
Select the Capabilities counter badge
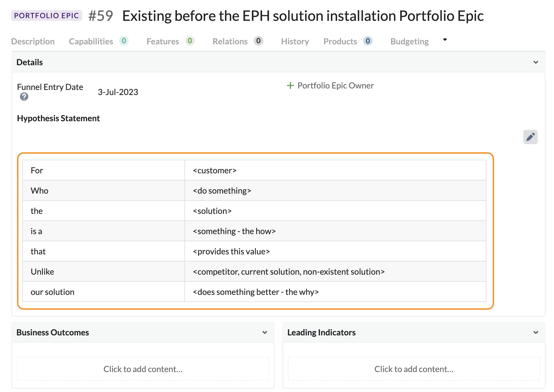[124, 41]
